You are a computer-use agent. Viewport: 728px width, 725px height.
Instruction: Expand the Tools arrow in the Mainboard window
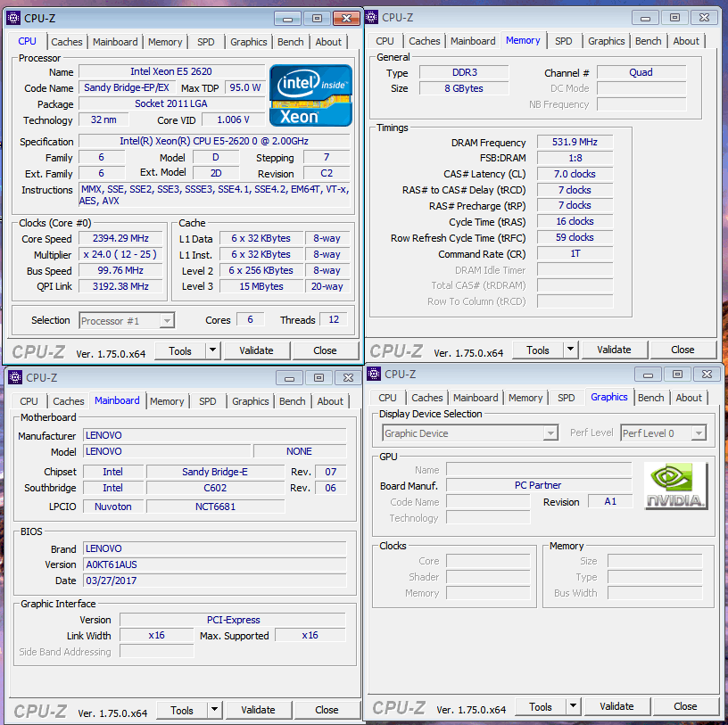tap(214, 710)
